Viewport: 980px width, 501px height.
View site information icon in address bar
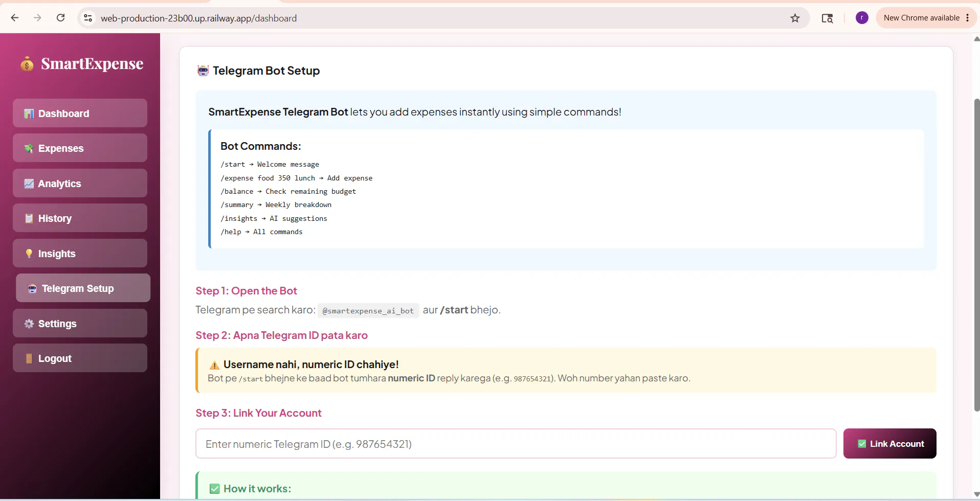click(x=88, y=18)
